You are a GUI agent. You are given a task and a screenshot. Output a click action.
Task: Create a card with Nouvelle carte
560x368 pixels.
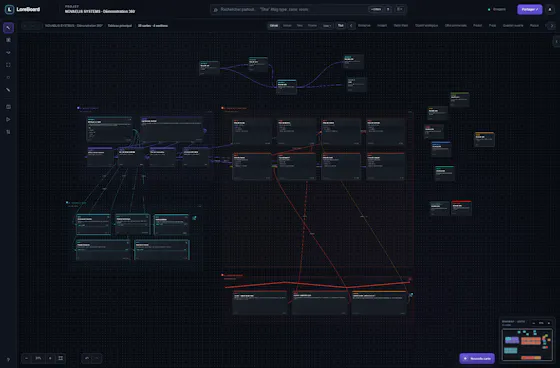coord(477,358)
